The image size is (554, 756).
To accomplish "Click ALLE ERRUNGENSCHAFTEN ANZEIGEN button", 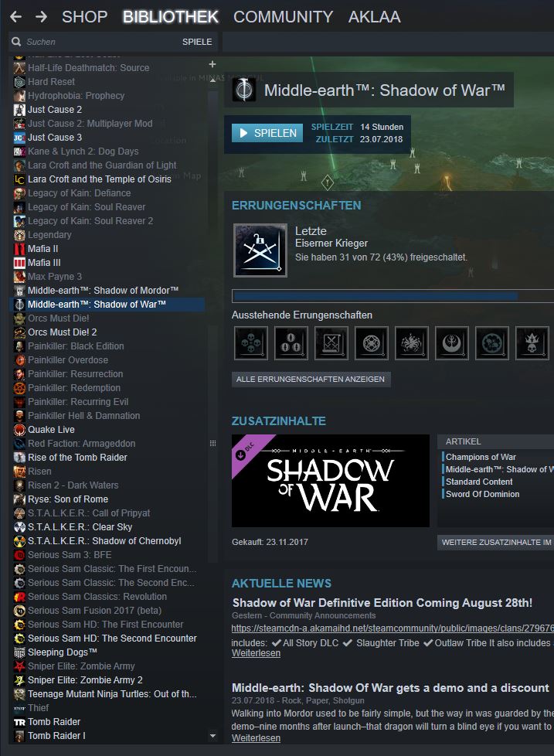I will point(311,379).
